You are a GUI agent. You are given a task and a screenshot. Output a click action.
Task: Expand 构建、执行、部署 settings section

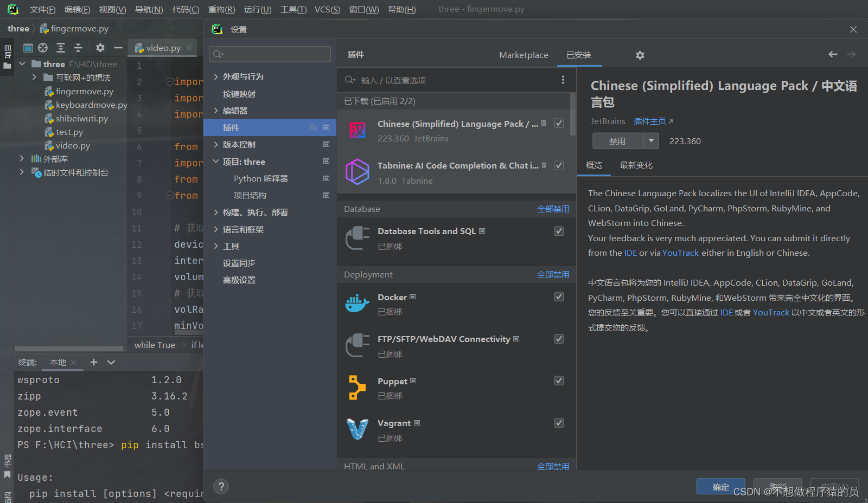[x=216, y=212]
